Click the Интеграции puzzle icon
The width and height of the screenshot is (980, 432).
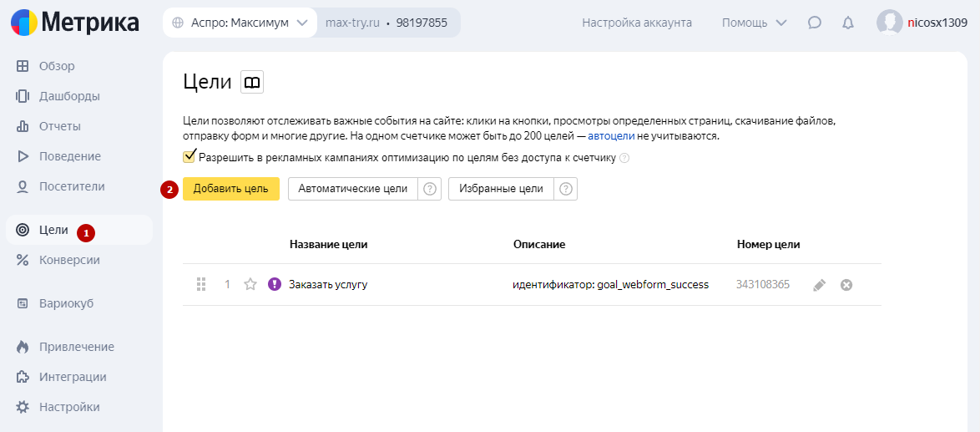[23, 377]
